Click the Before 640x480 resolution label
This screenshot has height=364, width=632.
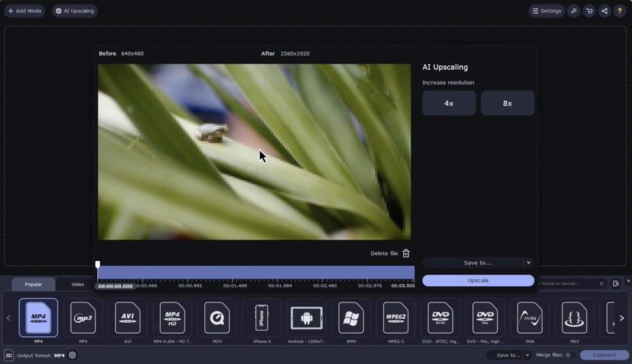pyautogui.click(x=121, y=54)
